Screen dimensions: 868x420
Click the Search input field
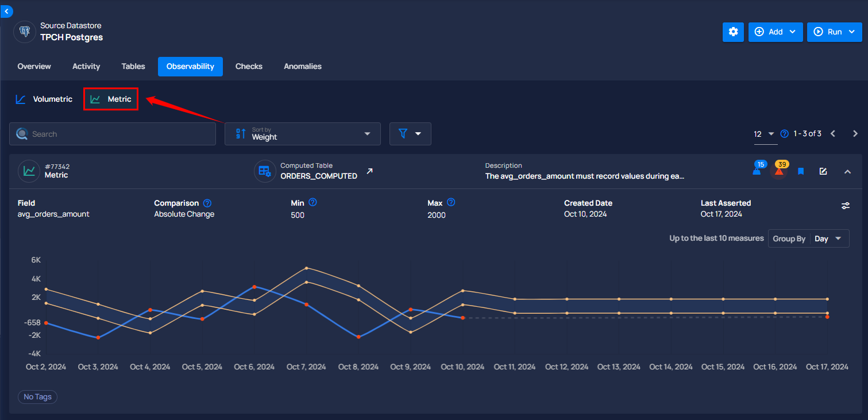113,134
